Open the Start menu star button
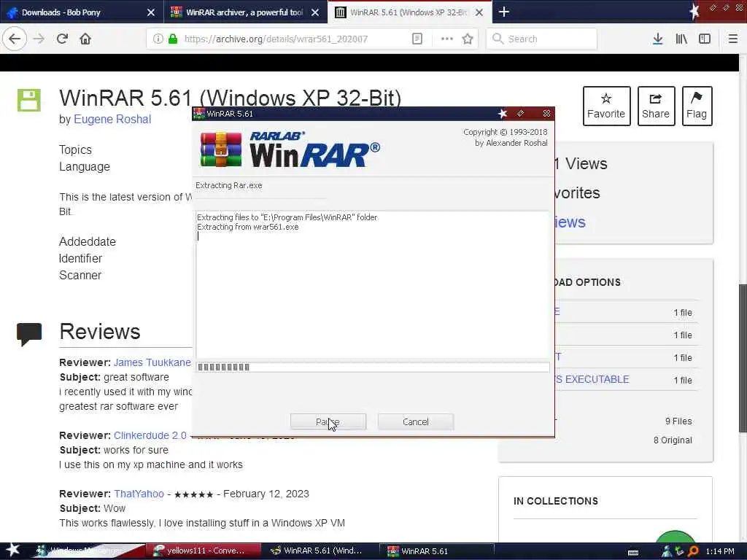Image resolution: width=747 pixels, height=560 pixels. (13, 550)
